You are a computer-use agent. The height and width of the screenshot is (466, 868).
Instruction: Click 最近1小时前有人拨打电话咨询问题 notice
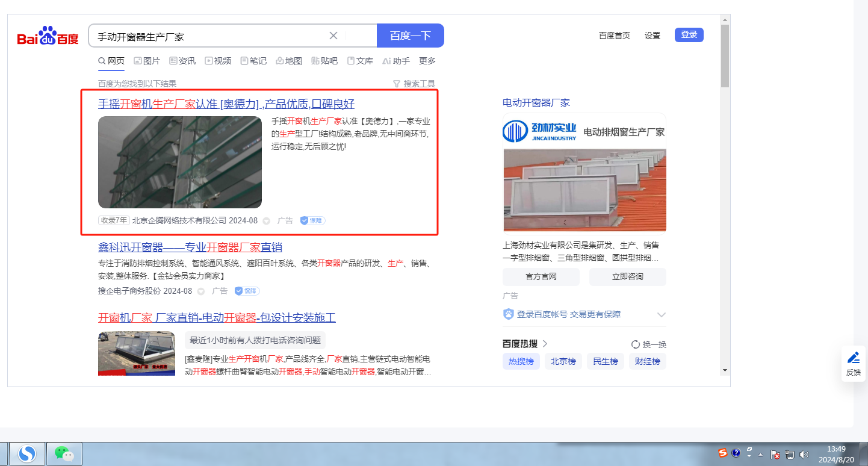[255, 340]
